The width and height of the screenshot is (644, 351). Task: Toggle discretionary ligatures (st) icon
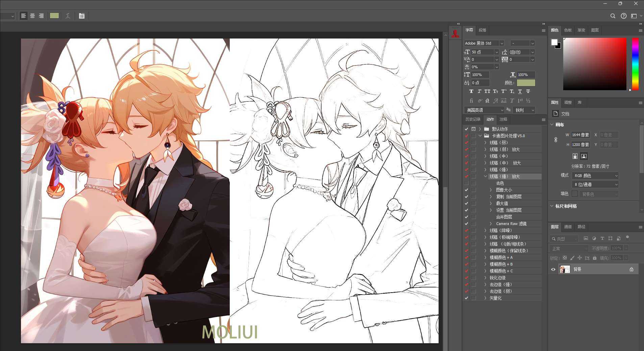click(487, 101)
